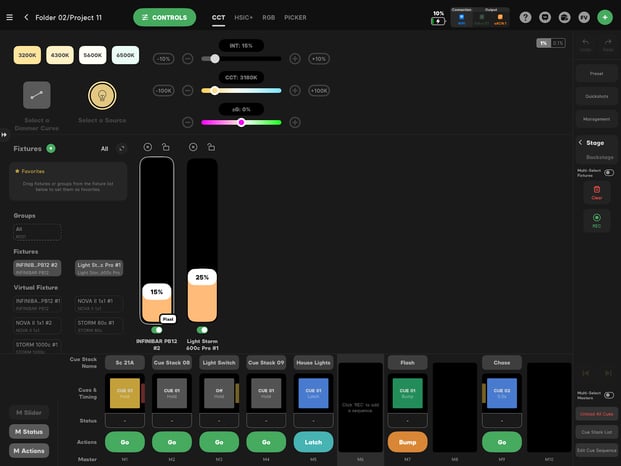Toggle Multi-Select Fixtures switch
Viewport: 621px width, 466px height.
tap(609, 173)
